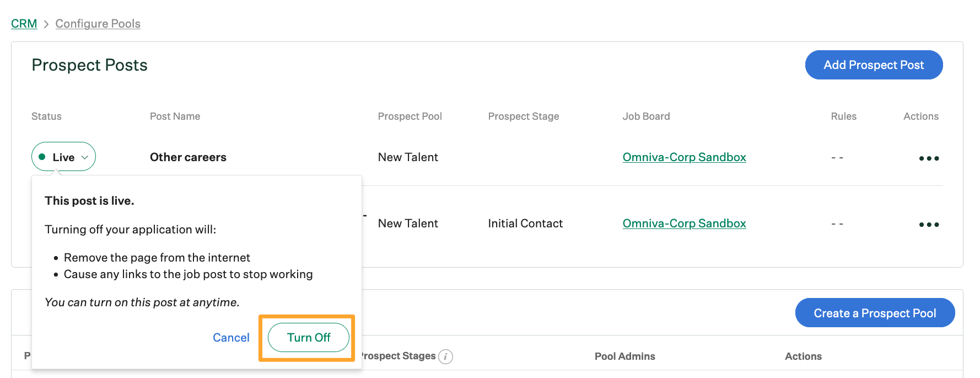This screenshot has height=378, width=980.
Task: Open Omniva-Corp Sandbox link in Initial Contact row
Action: pyautogui.click(x=684, y=223)
